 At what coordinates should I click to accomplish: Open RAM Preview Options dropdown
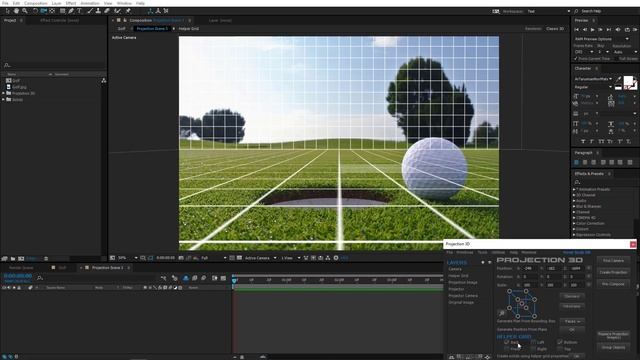point(602,39)
